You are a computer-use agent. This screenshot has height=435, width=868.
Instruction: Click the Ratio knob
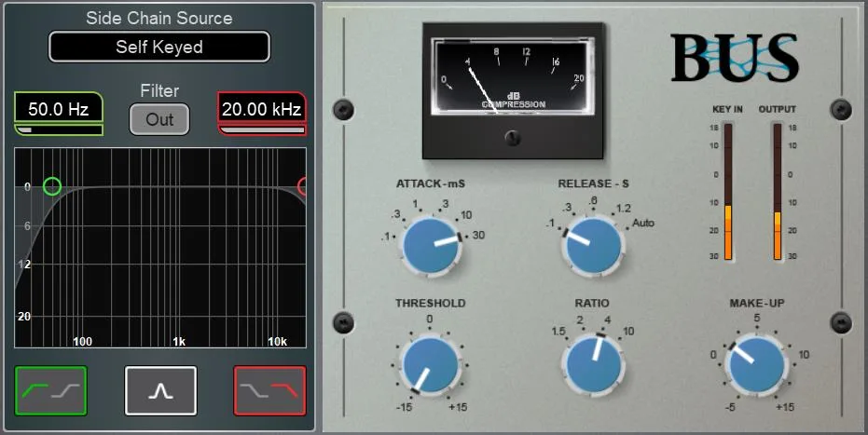coord(593,365)
